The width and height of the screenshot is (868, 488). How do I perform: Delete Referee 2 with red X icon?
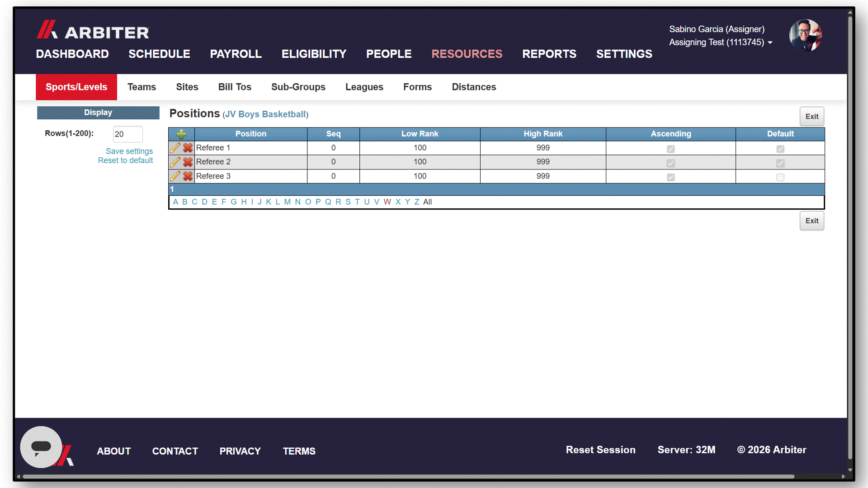[188, 162]
